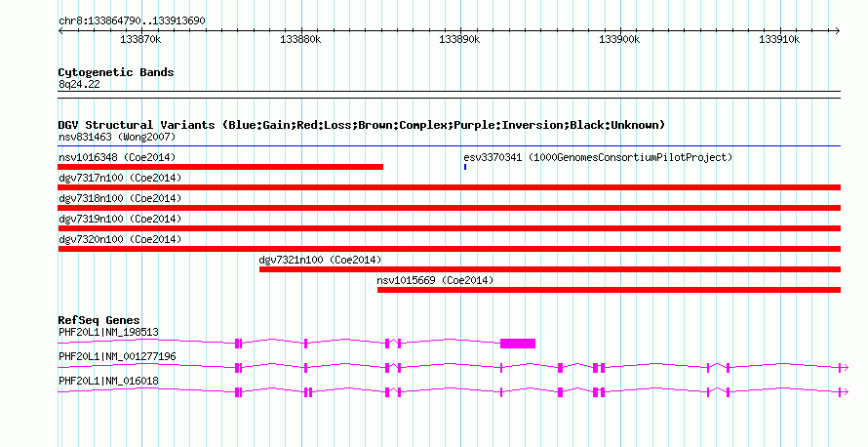
Task: Click the 133880k ruler tick label
Action: pos(300,39)
